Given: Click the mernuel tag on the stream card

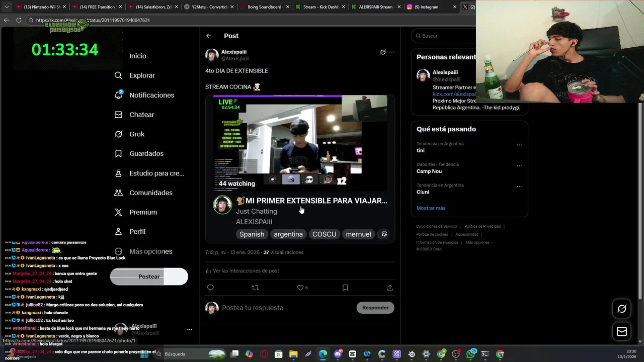Looking at the screenshot, I should pos(358,234).
